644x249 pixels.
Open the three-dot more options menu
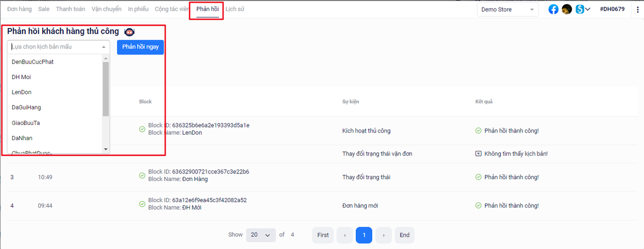[x=638, y=10]
